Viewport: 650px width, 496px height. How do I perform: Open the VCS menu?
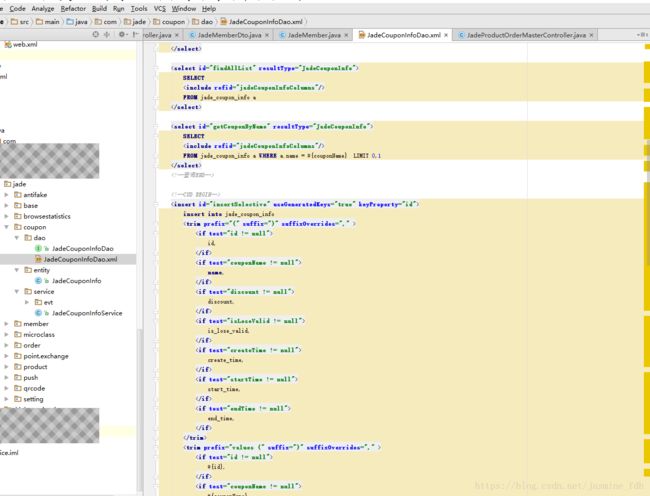click(x=160, y=8)
